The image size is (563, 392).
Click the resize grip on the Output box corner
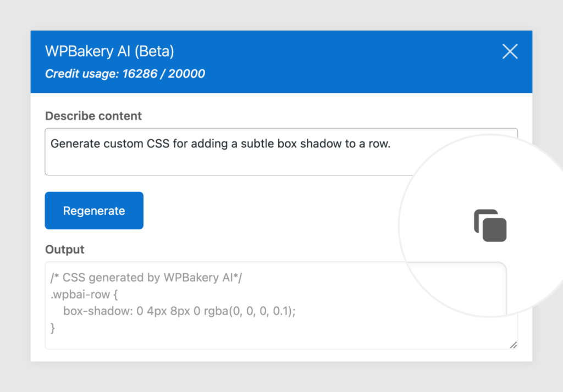tap(514, 345)
